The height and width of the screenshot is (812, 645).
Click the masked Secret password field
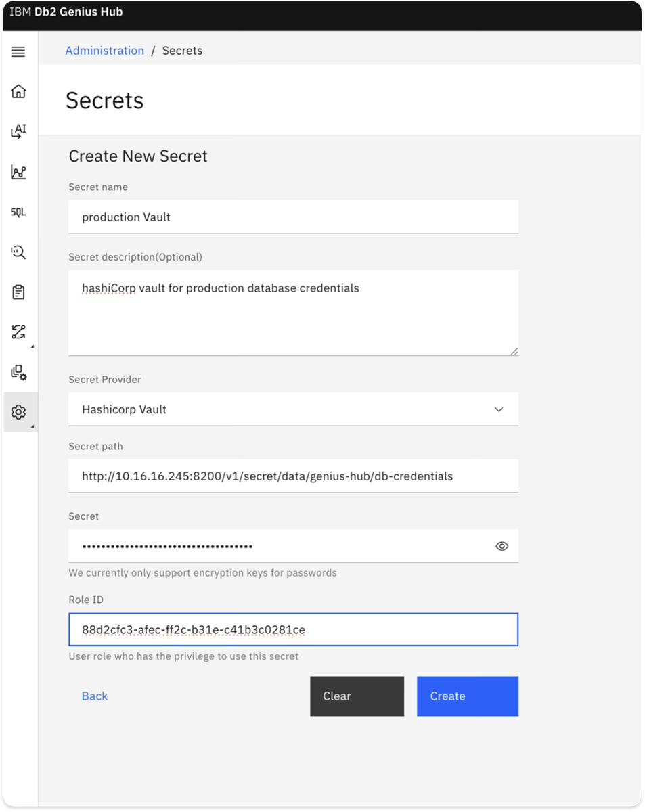coord(293,546)
